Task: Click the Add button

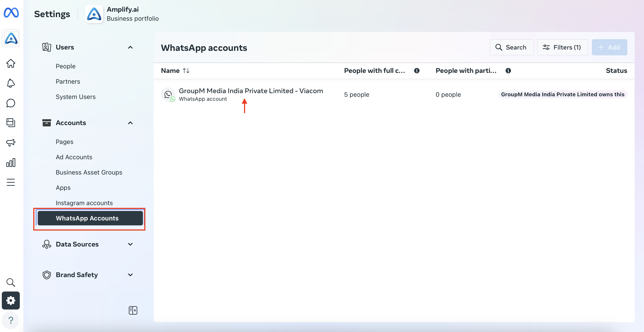Action: point(609,47)
